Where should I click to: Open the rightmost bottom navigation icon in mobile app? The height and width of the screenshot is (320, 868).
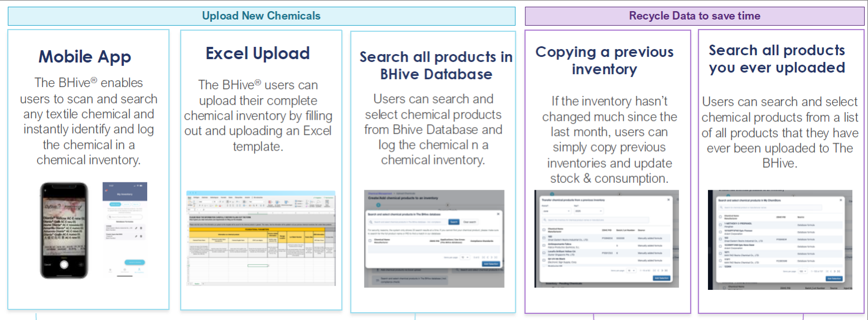139,270
